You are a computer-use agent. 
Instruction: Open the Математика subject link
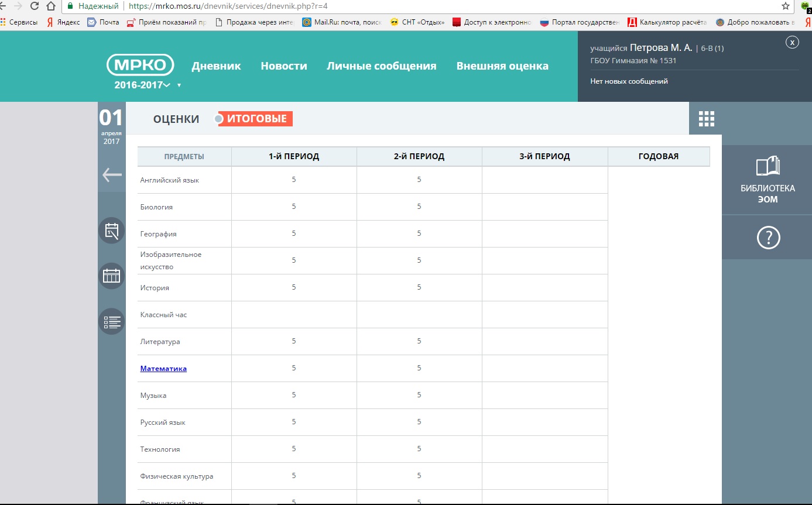[x=163, y=369]
